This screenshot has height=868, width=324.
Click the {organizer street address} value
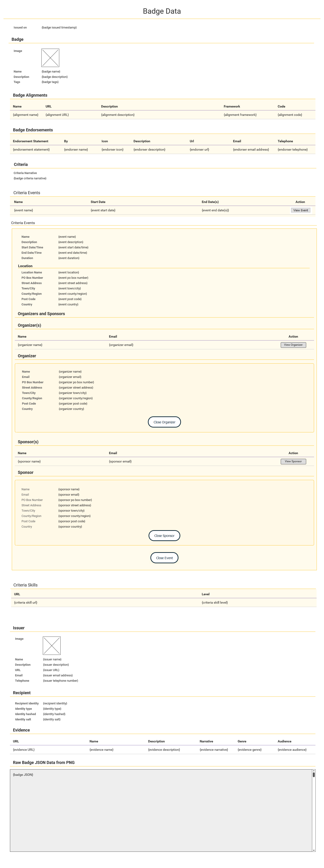[x=76, y=387]
